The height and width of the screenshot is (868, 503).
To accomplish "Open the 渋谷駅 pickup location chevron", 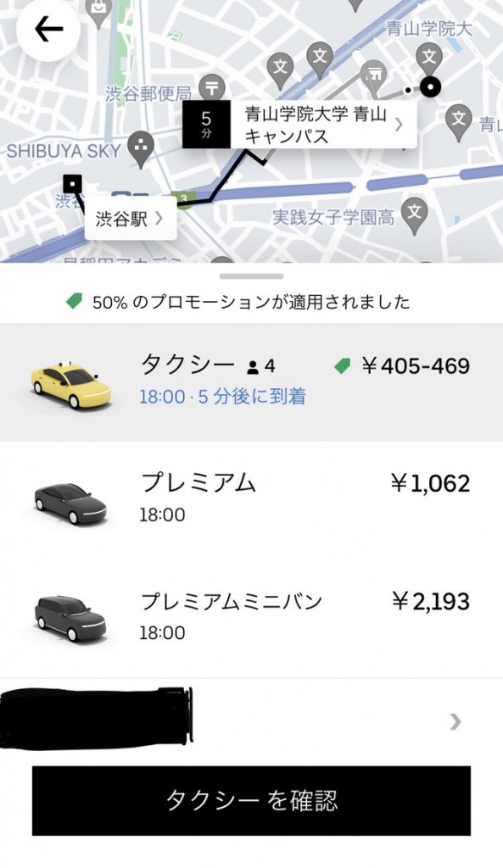I will pyautogui.click(x=159, y=218).
